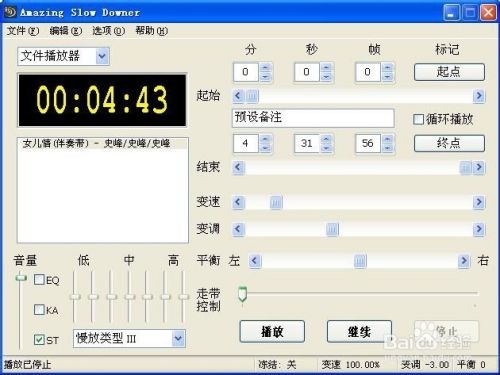This screenshot has width=500, height=375.
Task: Increase end frames with up spinner
Action: [387, 139]
